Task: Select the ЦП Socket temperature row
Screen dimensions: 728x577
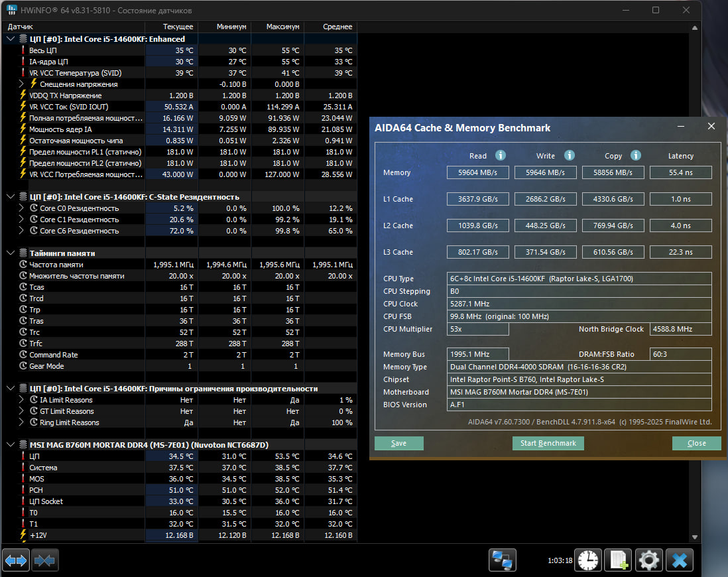Action: (179, 501)
